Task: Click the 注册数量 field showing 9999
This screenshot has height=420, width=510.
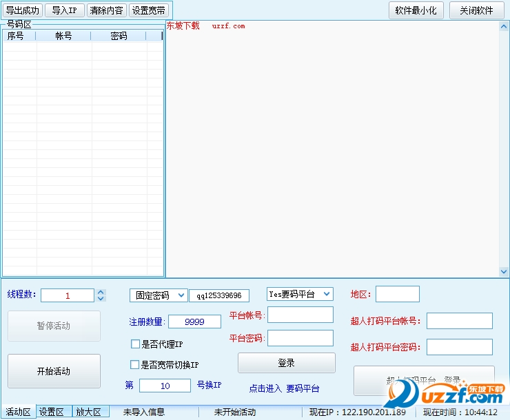Action: [194, 322]
